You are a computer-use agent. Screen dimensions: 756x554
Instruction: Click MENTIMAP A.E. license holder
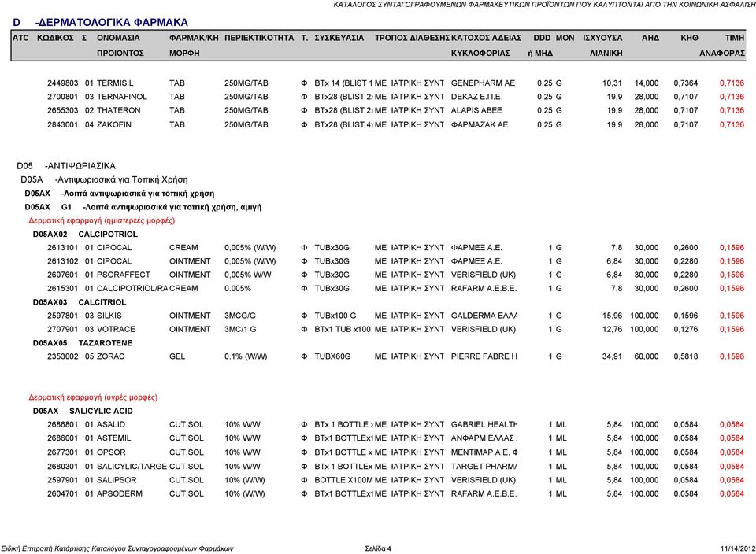point(484,452)
